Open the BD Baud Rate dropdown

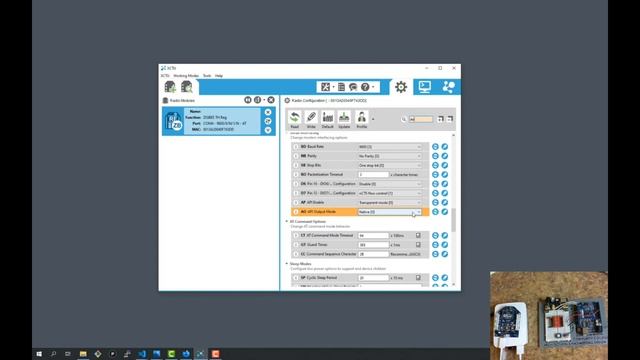pyautogui.click(x=390, y=147)
